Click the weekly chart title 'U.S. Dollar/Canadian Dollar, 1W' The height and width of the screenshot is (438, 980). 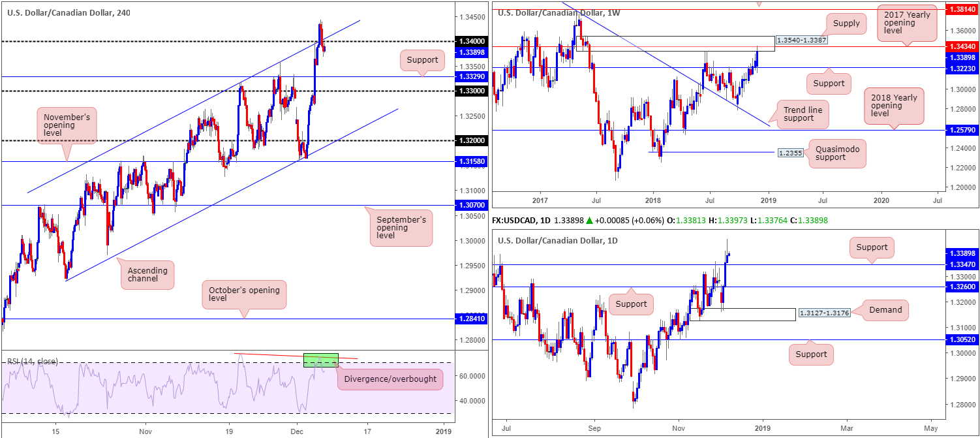tap(559, 12)
